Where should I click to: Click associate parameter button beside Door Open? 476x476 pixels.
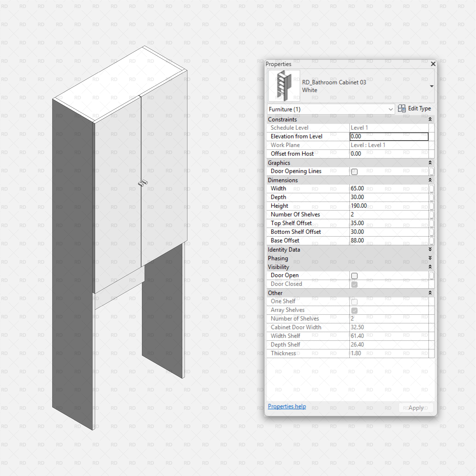coord(432,275)
